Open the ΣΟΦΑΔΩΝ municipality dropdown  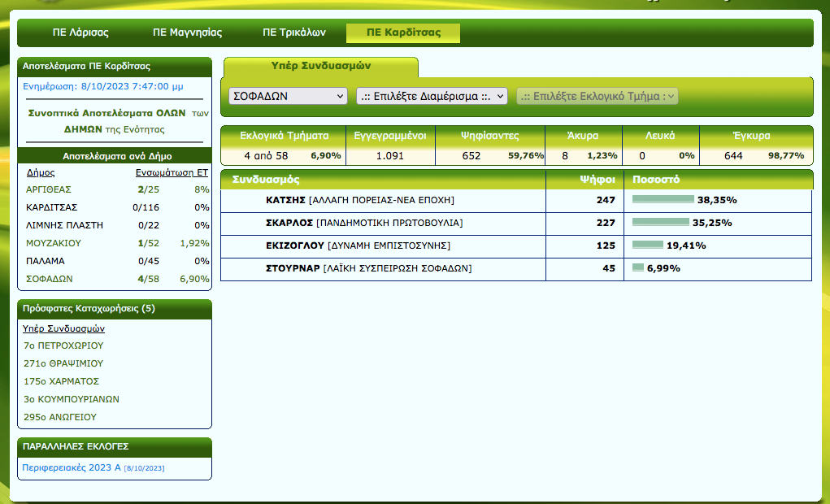(x=288, y=96)
